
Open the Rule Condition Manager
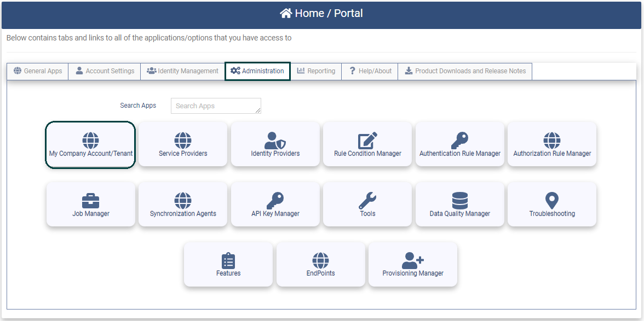click(x=367, y=144)
